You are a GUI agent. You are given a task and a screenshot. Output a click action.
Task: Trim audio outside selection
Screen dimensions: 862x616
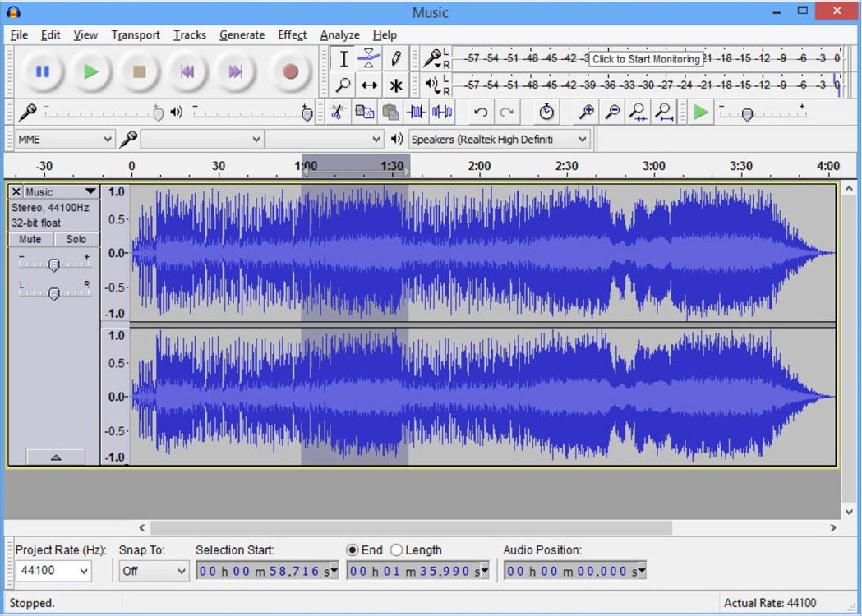417,112
